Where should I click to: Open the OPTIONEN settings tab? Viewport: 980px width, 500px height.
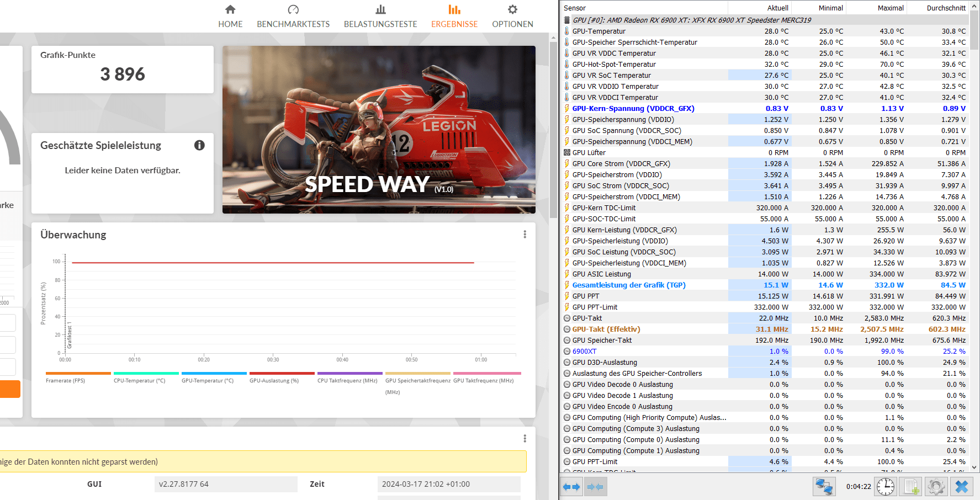pos(512,17)
